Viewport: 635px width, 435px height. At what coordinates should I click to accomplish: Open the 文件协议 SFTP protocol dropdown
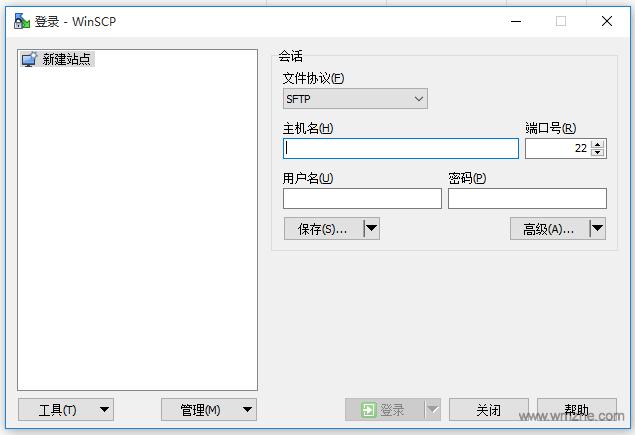tap(355, 99)
